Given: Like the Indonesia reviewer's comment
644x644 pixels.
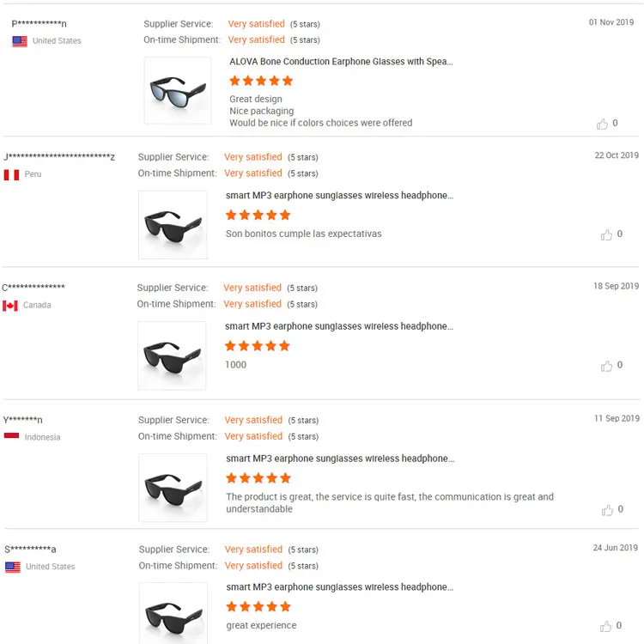Looking at the screenshot, I should click(x=607, y=510).
